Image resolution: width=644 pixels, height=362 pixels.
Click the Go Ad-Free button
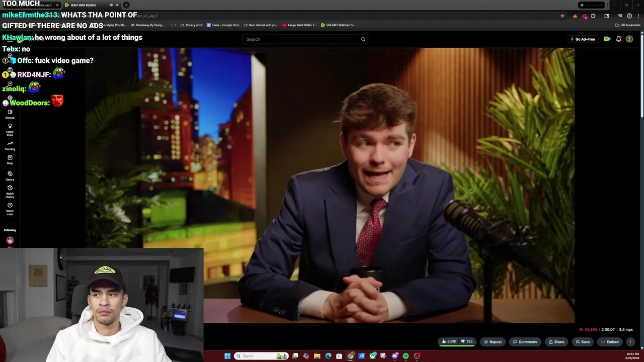click(x=583, y=39)
